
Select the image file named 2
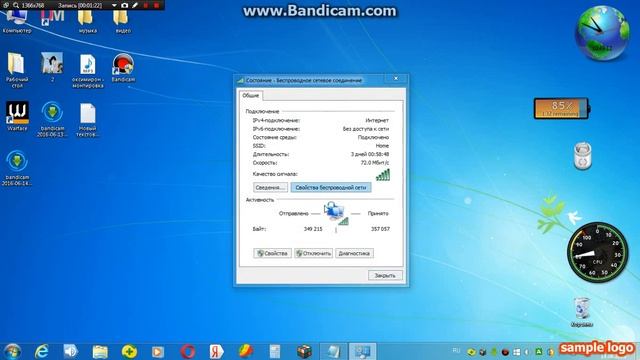[52, 67]
